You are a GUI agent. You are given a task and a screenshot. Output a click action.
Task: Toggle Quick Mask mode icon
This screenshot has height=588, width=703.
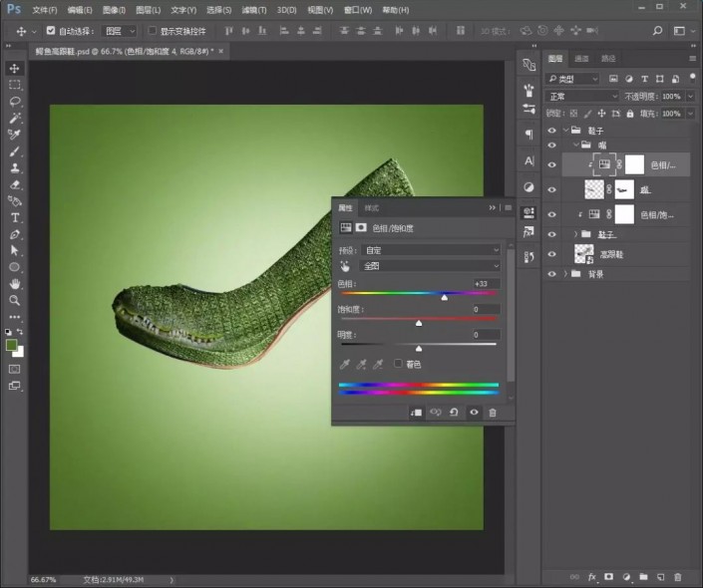14,370
